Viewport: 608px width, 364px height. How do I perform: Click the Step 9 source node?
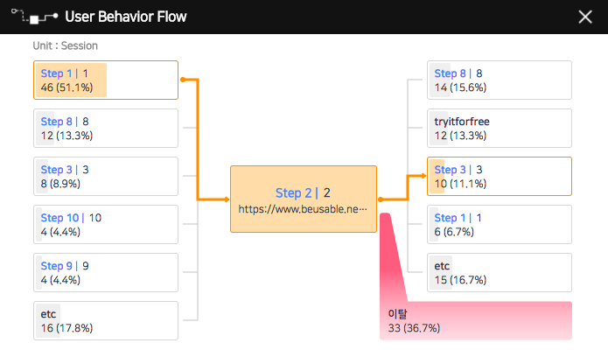[x=106, y=272]
